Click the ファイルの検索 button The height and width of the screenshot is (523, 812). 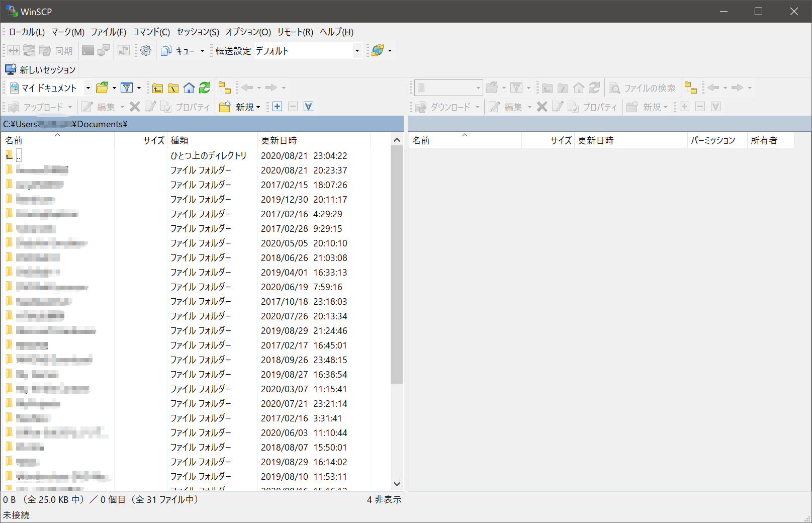(643, 88)
